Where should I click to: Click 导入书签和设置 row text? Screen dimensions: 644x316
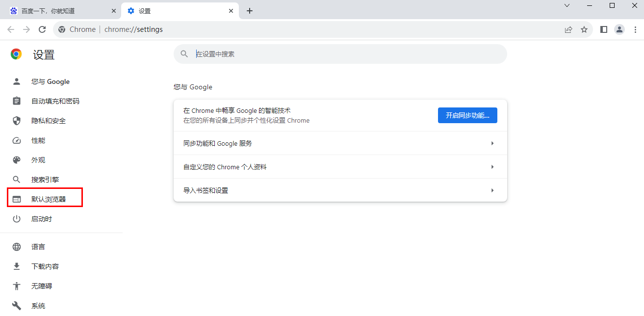[206, 190]
